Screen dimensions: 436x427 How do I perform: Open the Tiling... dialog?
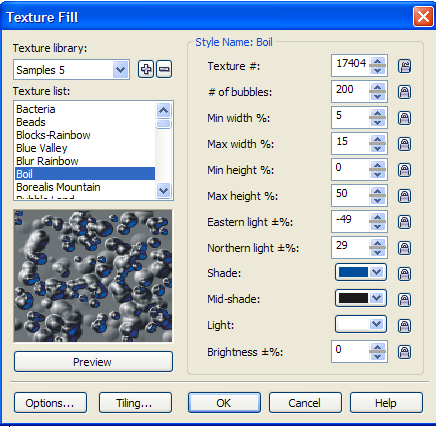135,403
